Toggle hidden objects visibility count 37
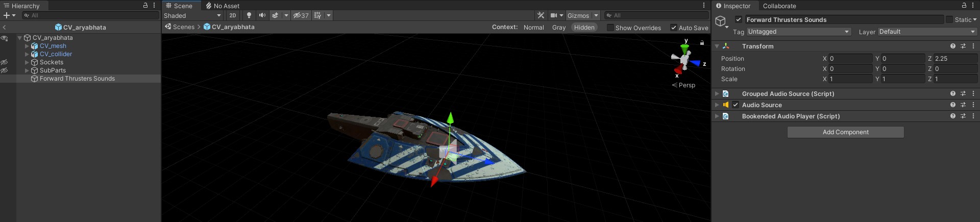 point(301,15)
